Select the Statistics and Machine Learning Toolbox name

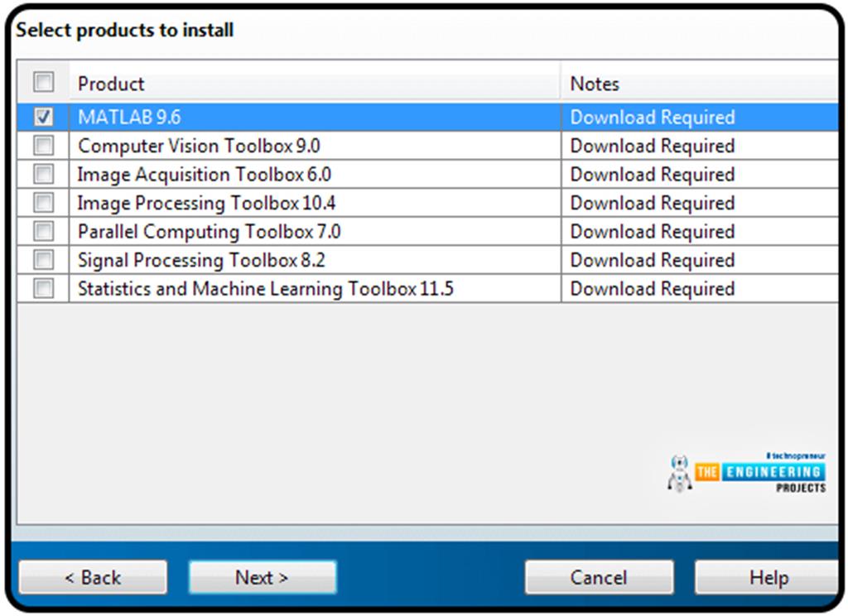pos(265,289)
